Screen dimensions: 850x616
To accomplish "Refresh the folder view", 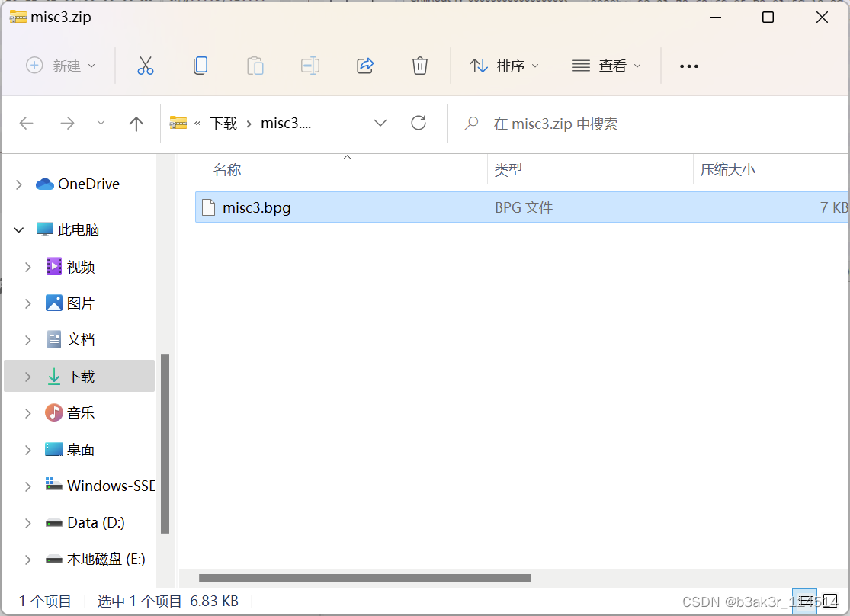I will pyautogui.click(x=419, y=123).
